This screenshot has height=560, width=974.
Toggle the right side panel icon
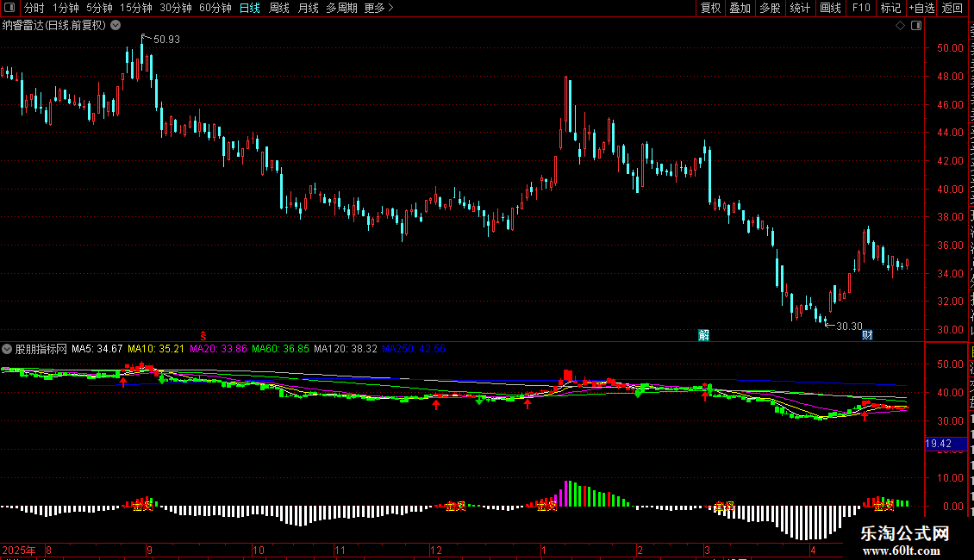(x=916, y=26)
